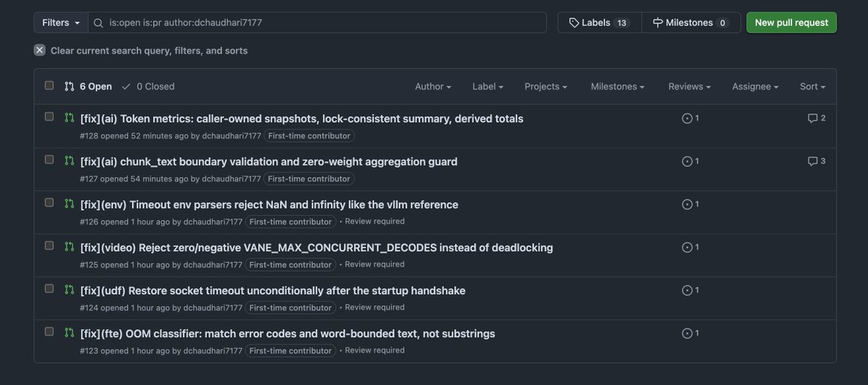Open the Filters dropdown
The height and width of the screenshot is (385, 868).
click(61, 22)
